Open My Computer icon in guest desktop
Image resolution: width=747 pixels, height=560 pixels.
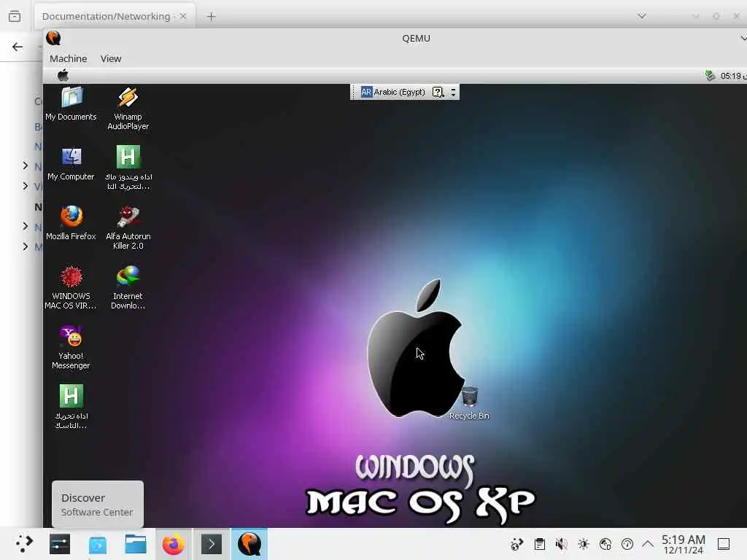71,164
